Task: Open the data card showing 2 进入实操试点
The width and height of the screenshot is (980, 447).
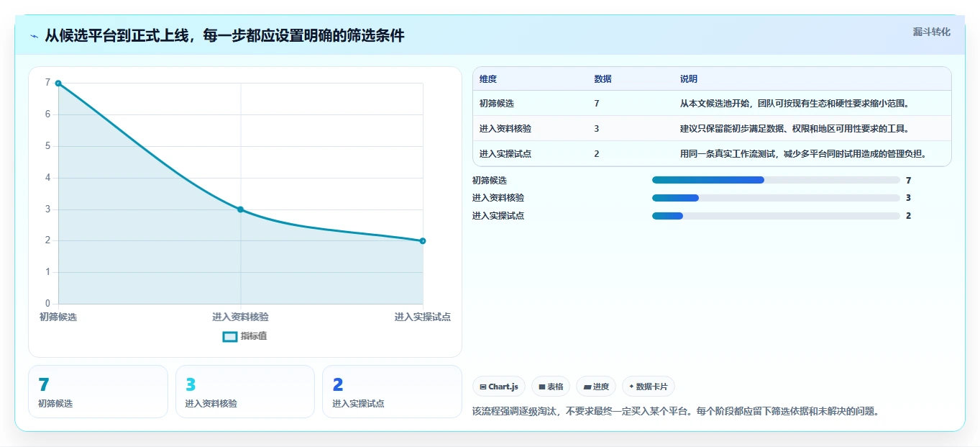Action: click(392, 392)
